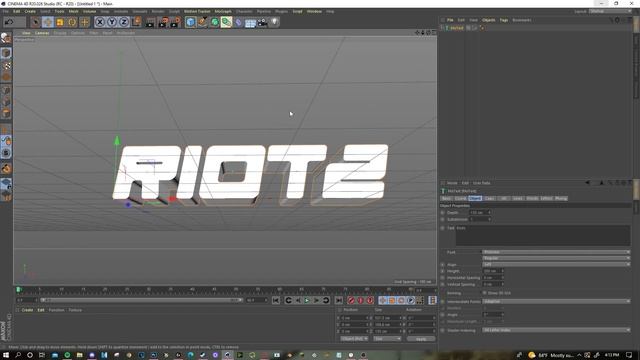The height and width of the screenshot is (360, 640).
Task: Open the Coordinate System toggle icon
Action: pos(136,22)
